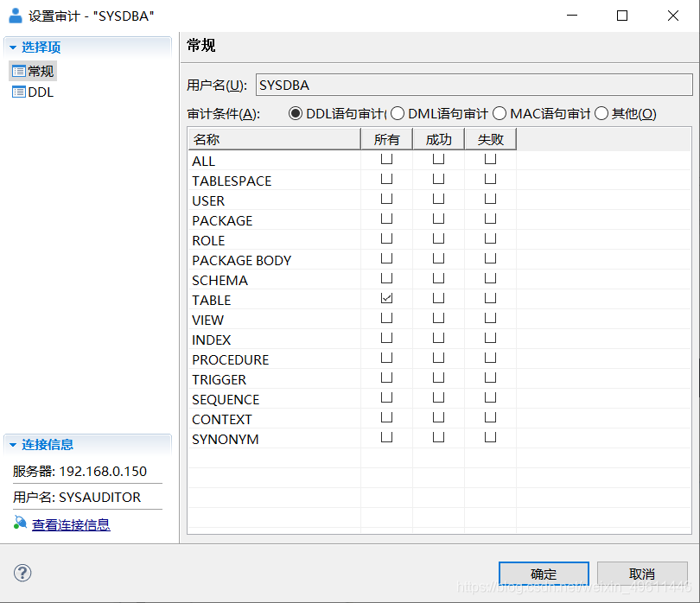
Task: Check 失败 checkbox for VIEW row
Action: point(490,318)
